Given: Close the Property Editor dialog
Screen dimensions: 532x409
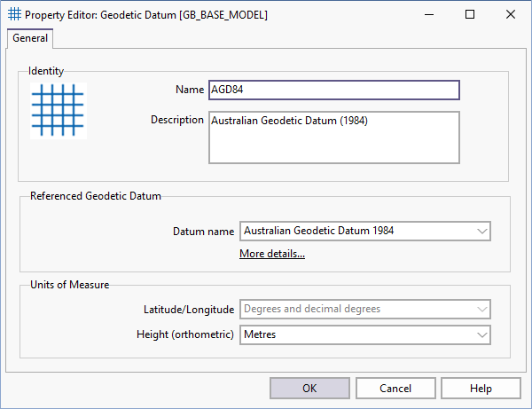Looking at the screenshot, I should [511, 14].
